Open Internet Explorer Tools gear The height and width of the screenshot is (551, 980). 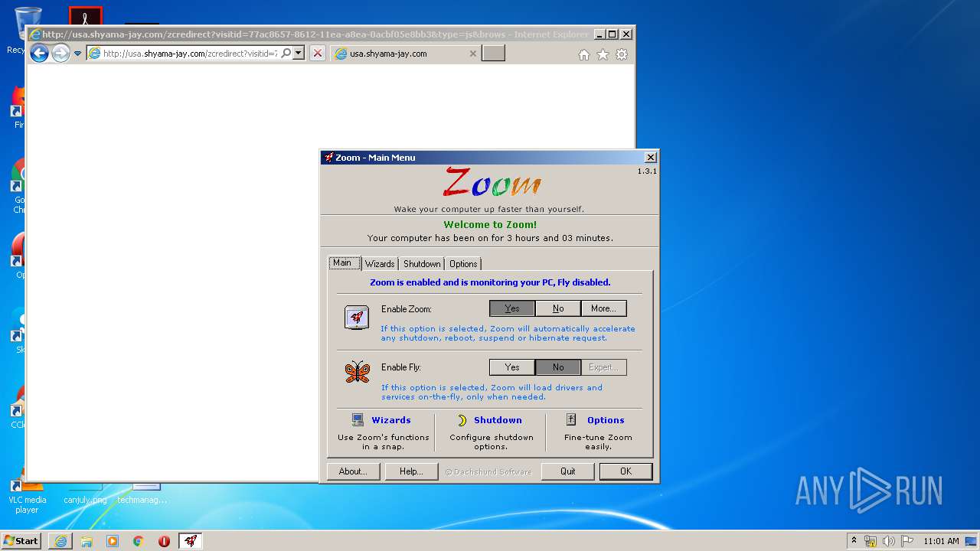click(x=622, y=54)
